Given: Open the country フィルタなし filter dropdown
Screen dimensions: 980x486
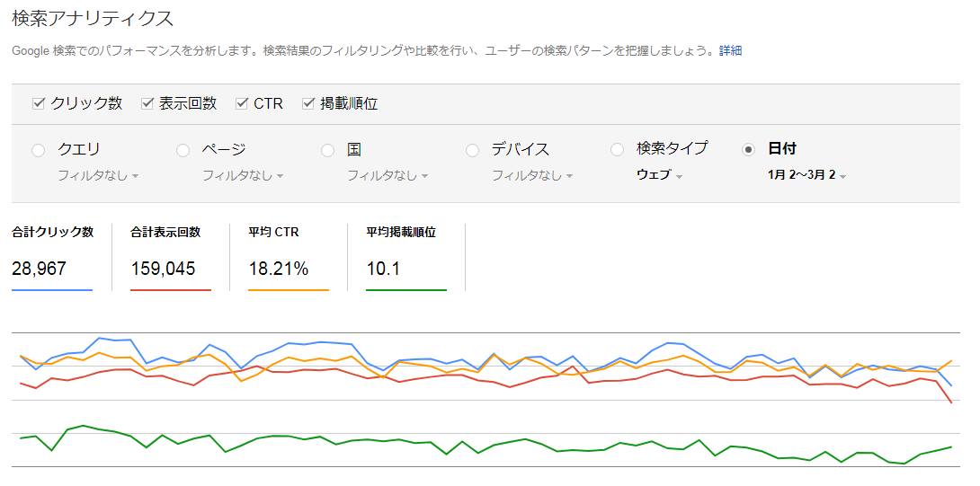Looking at the screenshot, I should [x=388, y=176].
